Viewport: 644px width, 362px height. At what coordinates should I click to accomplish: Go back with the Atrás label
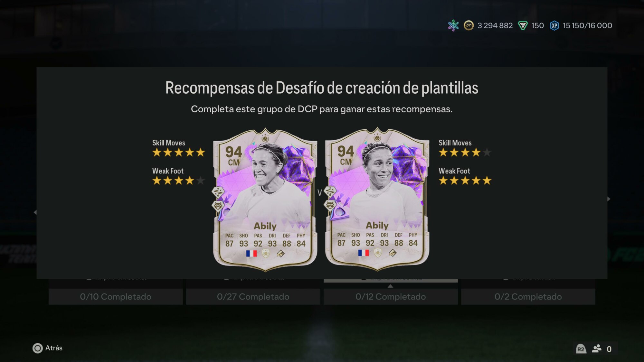pos(54,348)
